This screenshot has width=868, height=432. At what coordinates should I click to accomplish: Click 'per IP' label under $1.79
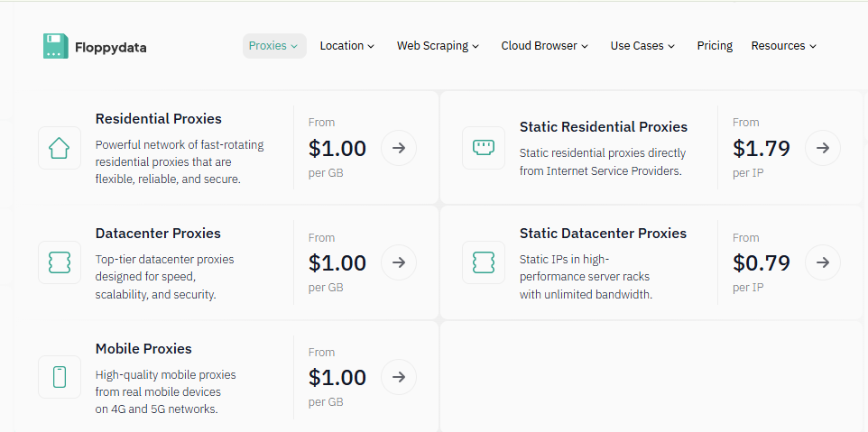[748, 173]
